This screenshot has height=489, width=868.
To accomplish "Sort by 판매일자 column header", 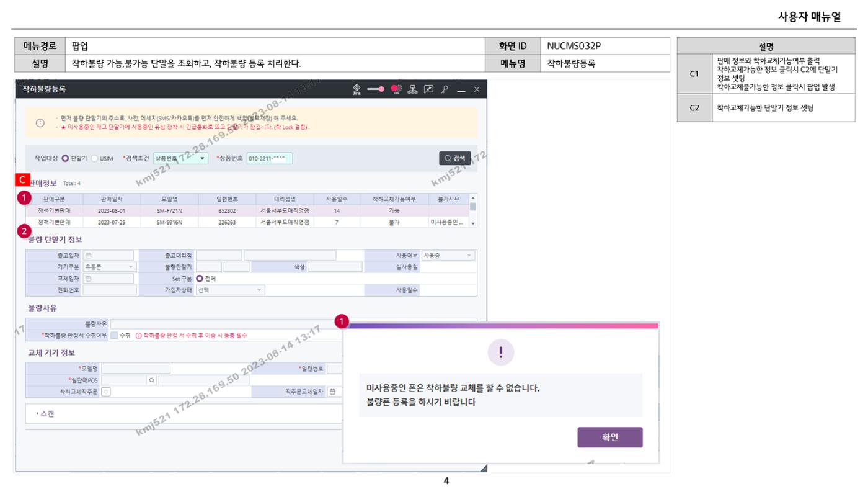I will [112, 199].
